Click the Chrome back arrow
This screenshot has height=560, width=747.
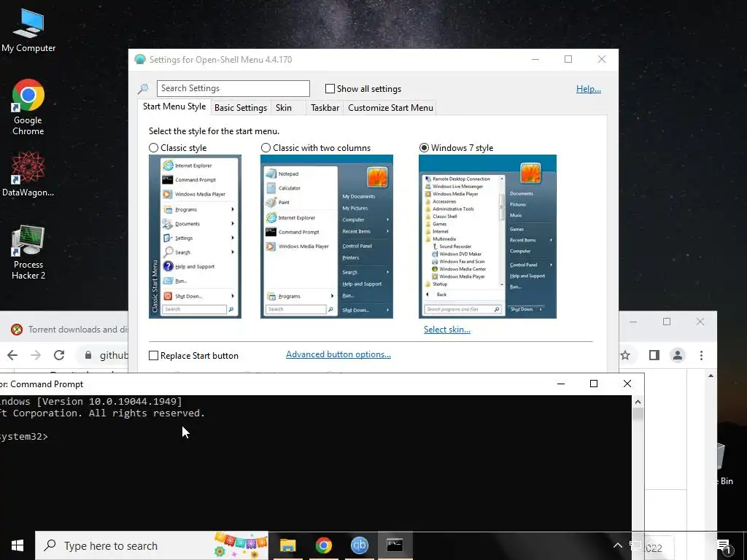pyautogui.click(x=12, y=355)
